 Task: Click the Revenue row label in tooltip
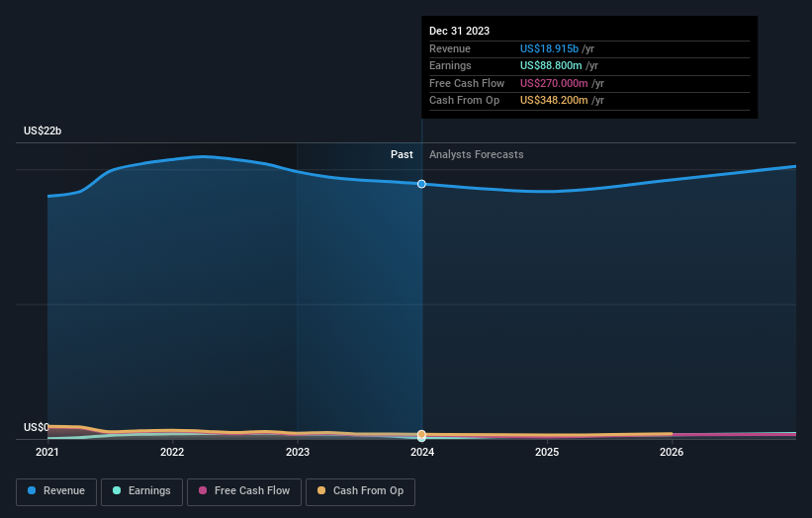click(450, 48)
